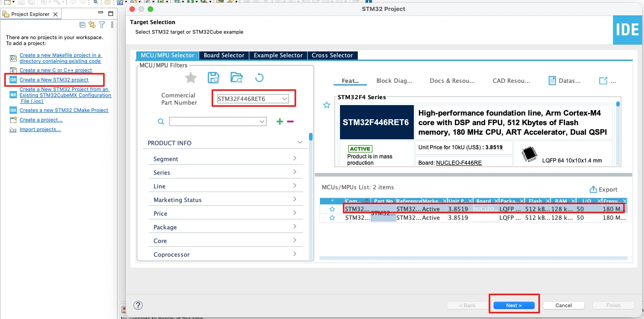Image resolution: width=644 pixels, height=319 pixels.
Task: Open the help question mark icon
Action: [138, 305]
